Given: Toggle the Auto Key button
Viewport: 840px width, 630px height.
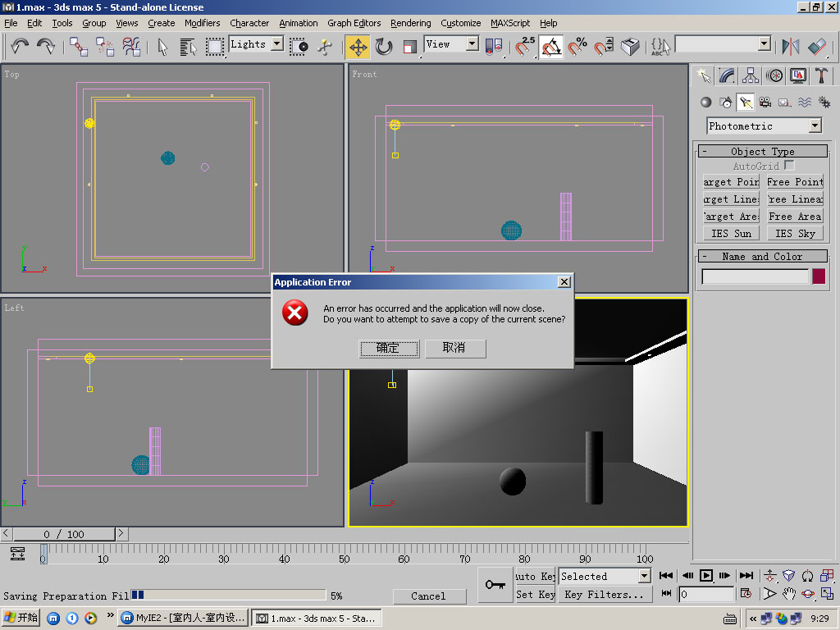Looking at the screenshot, I should (x=536, y=577).
